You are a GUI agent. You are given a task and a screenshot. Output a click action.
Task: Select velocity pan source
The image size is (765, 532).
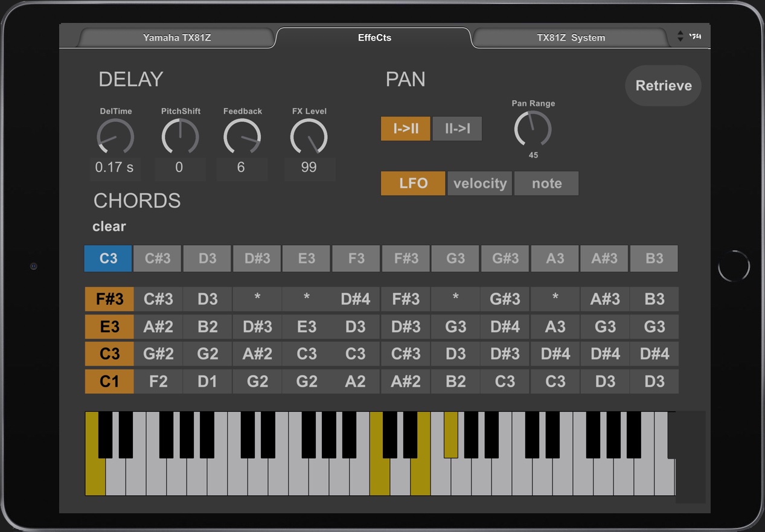click(479, 184)
